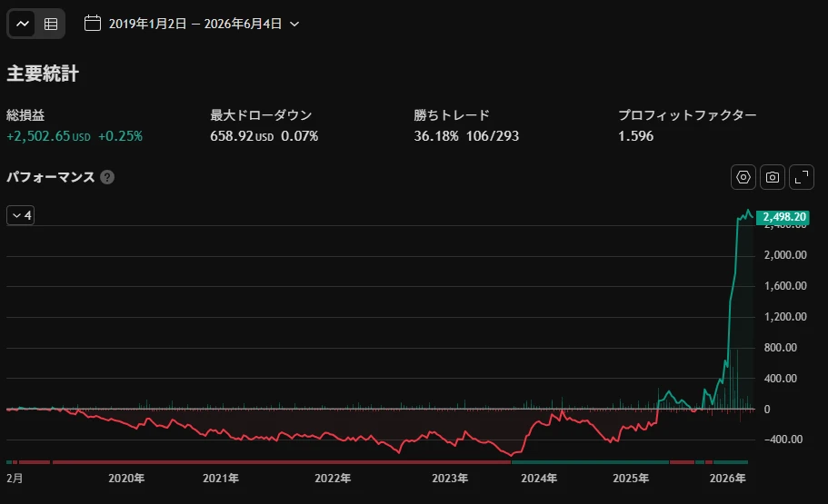Select the 2024年 label on the time axis
Screen dimensions: 828x504
coord(539,479)
